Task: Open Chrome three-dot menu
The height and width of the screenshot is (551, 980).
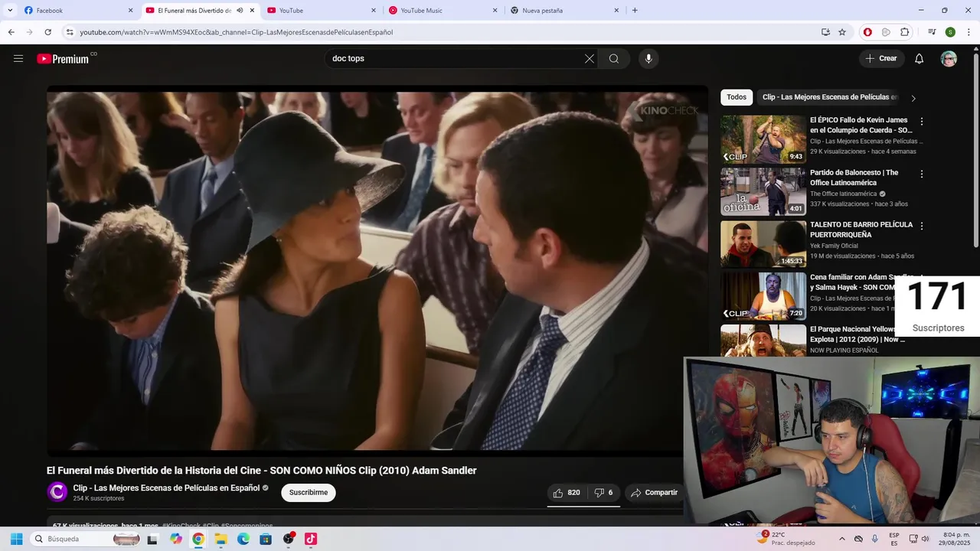Action: coord(968,32)
